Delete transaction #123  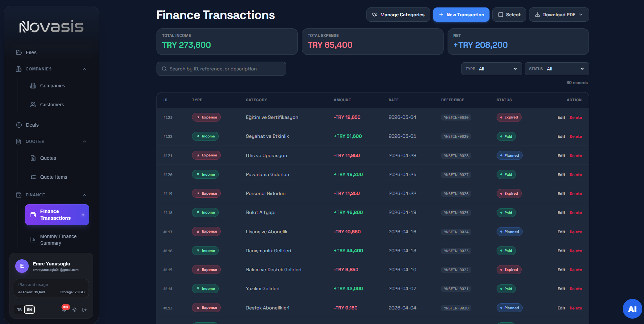click(576, 117)
